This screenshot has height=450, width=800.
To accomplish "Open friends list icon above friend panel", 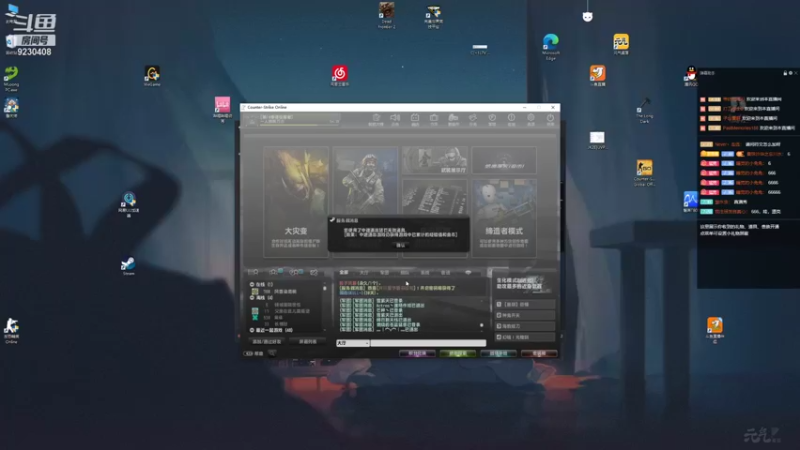I will tap(253, 272).
